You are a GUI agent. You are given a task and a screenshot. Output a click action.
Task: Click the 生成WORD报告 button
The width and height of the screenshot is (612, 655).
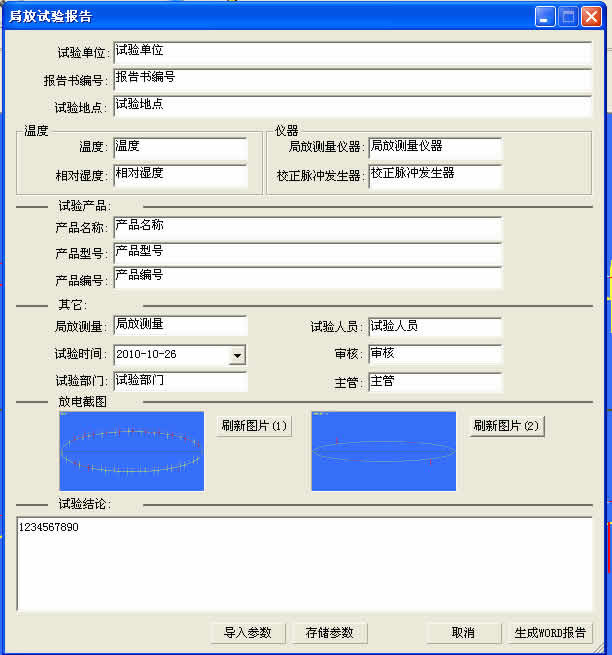[550, 633]
